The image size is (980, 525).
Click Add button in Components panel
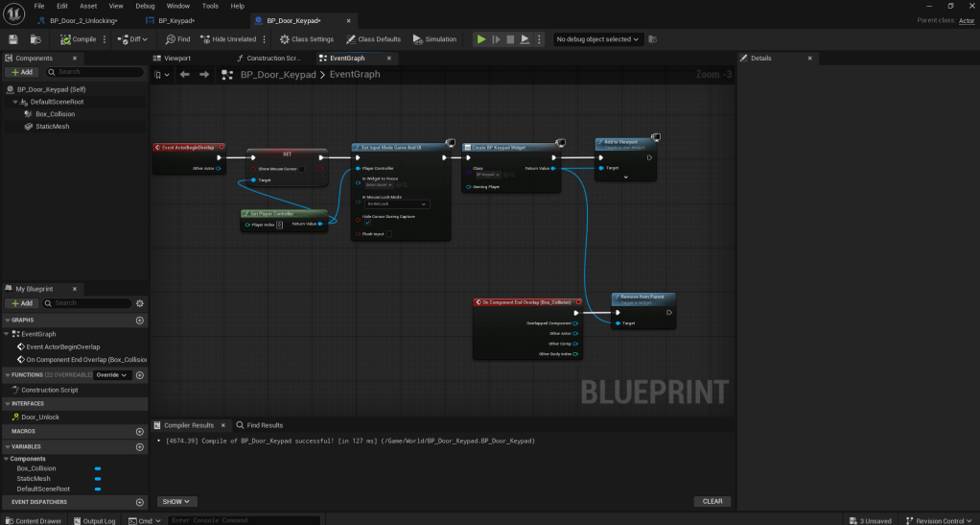coord(21,72)
